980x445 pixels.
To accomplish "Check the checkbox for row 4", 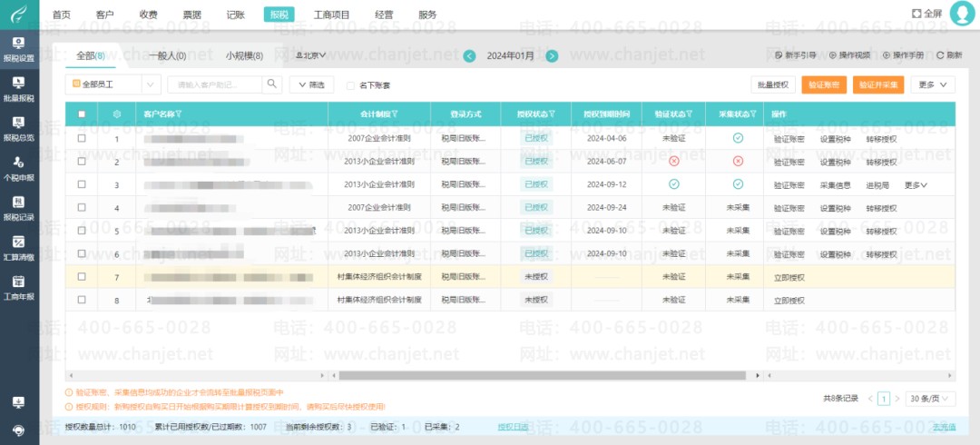I will click(82, 207).
